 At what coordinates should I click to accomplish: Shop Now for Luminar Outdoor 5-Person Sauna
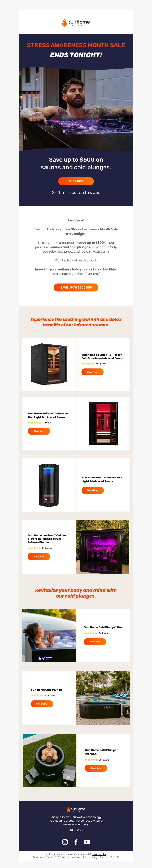click(x=39, y=556)
